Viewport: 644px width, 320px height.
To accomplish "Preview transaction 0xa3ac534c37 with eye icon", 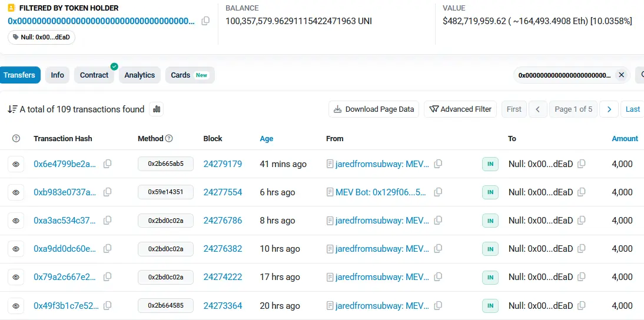I will click(x=16, y=221).
